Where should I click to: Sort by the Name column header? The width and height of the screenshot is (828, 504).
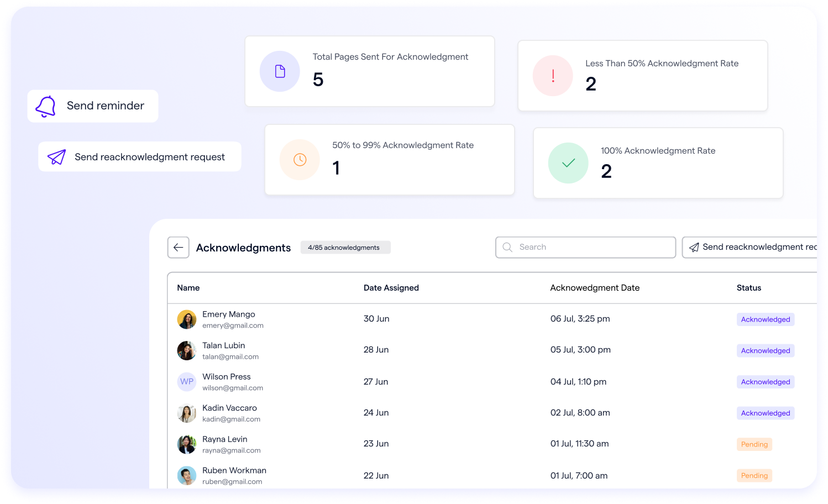pyautogui.click(x=188, y=288)
